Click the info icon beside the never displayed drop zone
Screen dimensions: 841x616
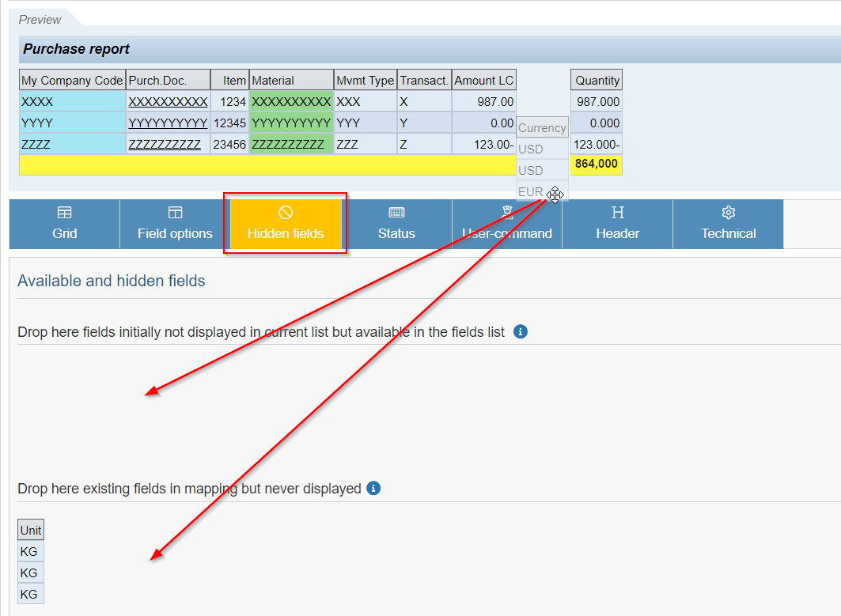[373, 489]
